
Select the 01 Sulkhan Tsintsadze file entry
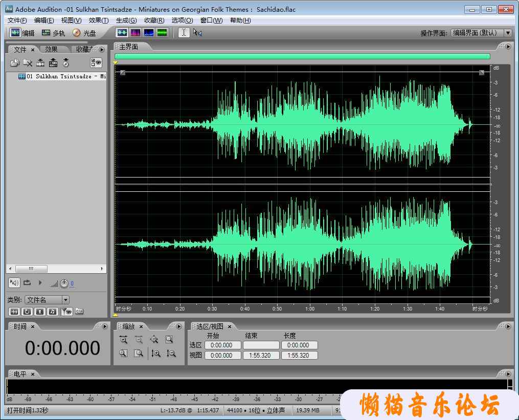click(62, 76)
